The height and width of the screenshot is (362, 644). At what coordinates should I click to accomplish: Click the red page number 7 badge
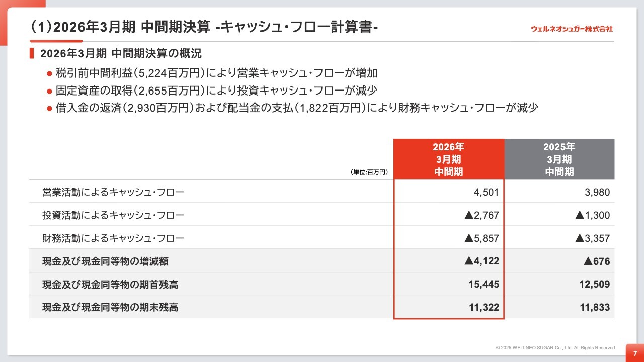coord(635,353)
